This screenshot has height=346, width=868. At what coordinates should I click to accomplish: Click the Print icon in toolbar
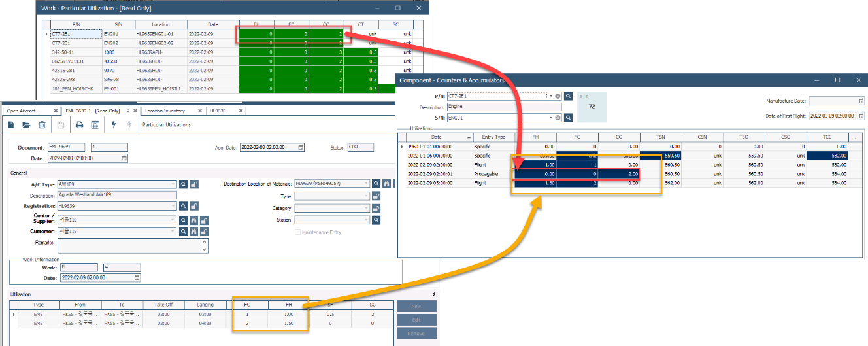79,124
